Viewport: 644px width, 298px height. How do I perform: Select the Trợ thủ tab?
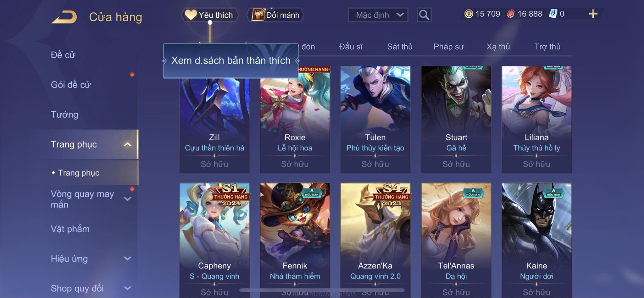[x=547, y=47]
